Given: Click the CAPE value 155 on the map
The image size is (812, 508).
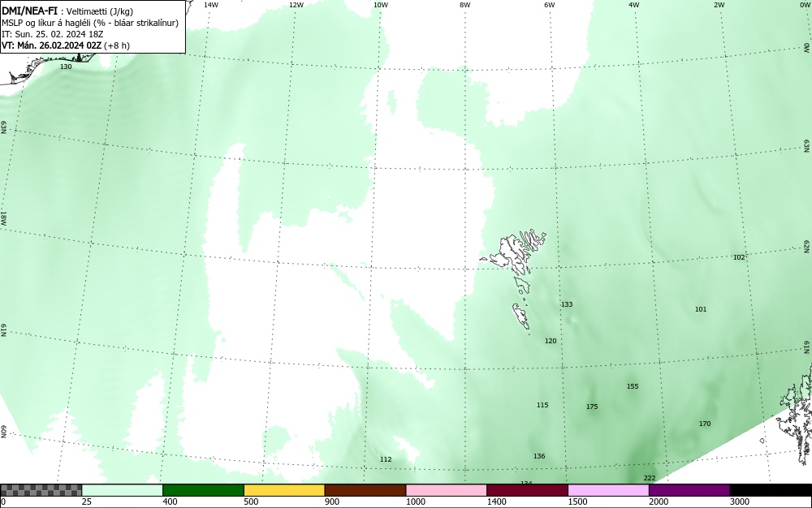Looking at the screenshot, I should pyautogui.click(x=633, y=386).
